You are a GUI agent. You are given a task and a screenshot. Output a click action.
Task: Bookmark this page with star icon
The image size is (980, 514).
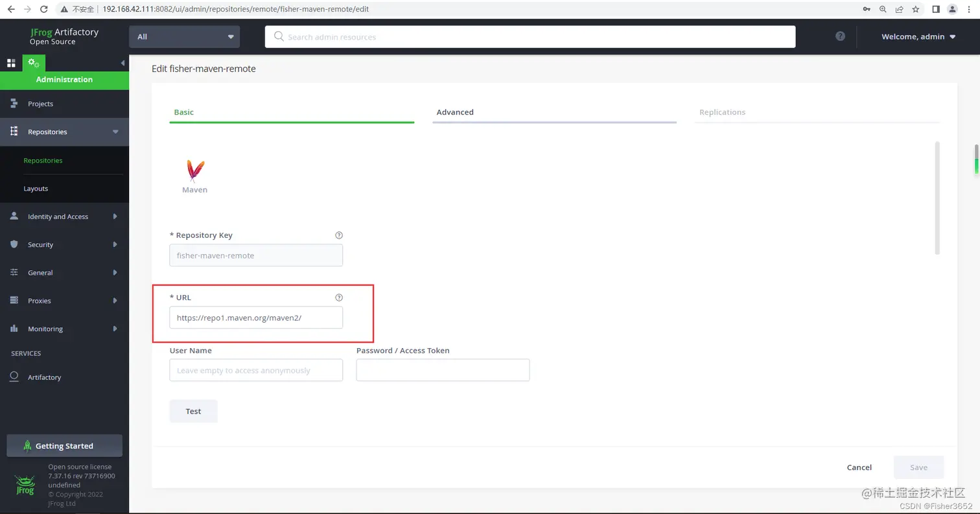pyautogui.click(x=916, y=9)
